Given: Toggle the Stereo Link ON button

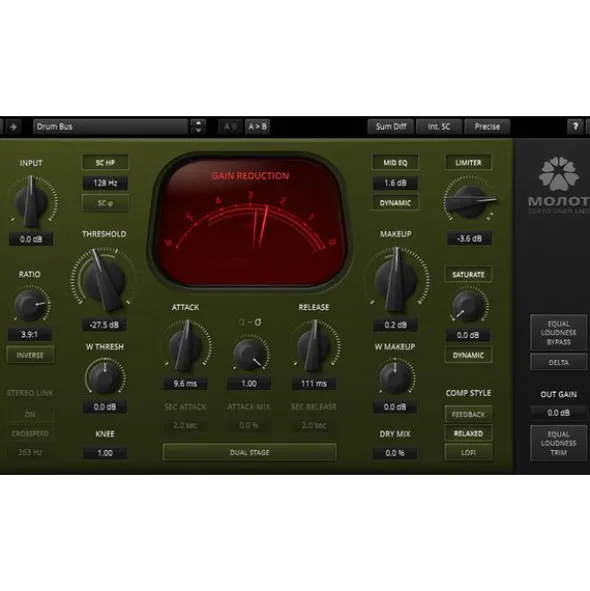Looking at the screenshot, I should pos(30,415).
